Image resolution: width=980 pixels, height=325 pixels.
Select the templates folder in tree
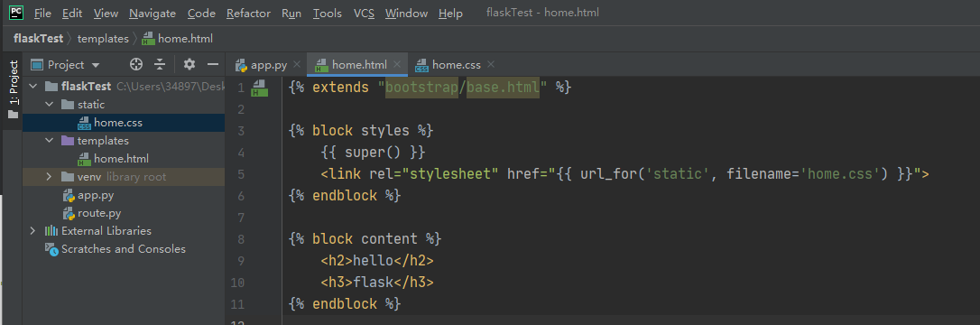point(124,141)
